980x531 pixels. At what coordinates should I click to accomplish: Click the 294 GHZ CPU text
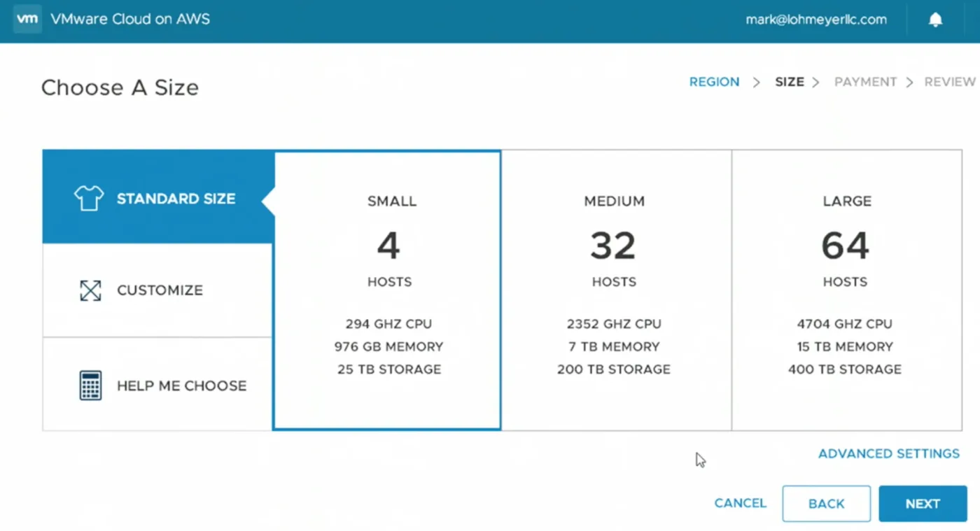coord(388,324)
